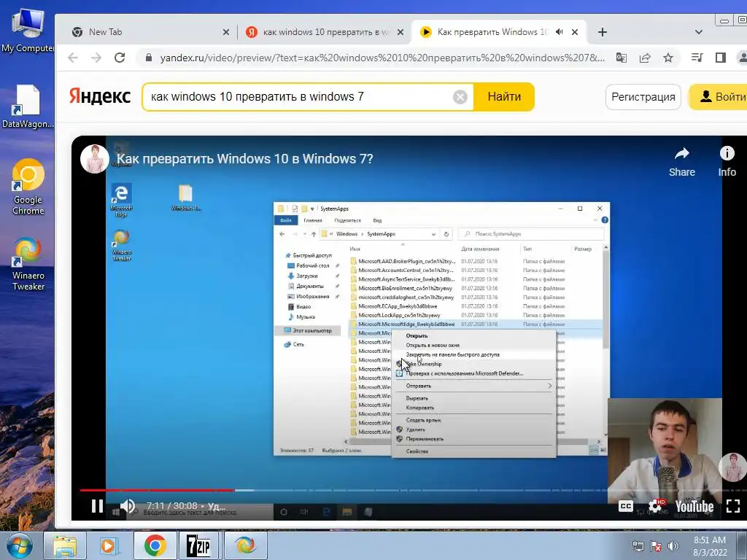The image size is (747, 560).
Task: Toggle the Chrome side panel
Action: (x=720, y=58)
